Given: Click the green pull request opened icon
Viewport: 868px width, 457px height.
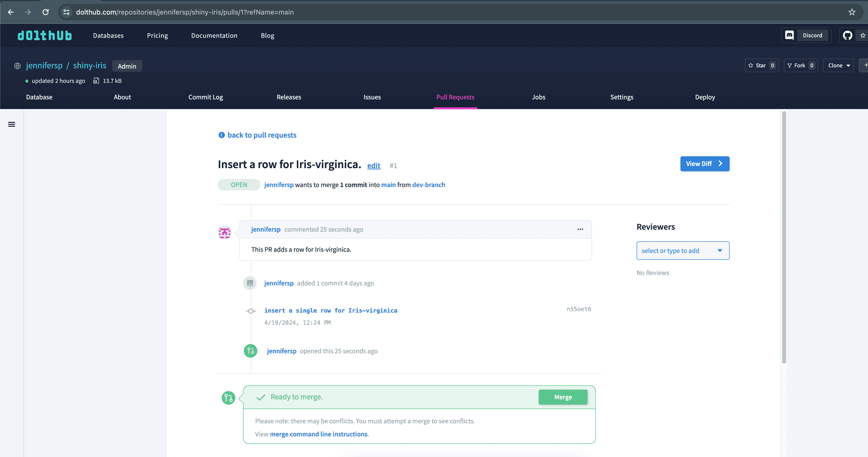Looking at the screenshot, I should tap(250, 351).
